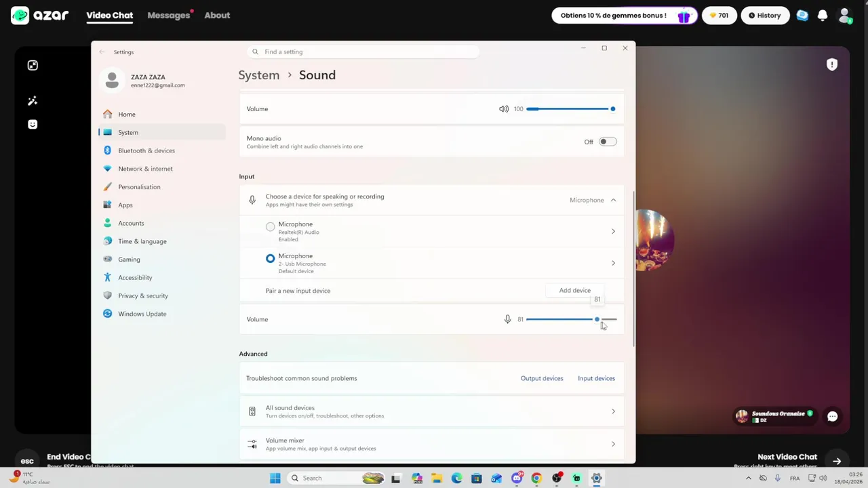Select System in Settings sidebar
Screen dimensions: 868x488
tap(161, 132)
